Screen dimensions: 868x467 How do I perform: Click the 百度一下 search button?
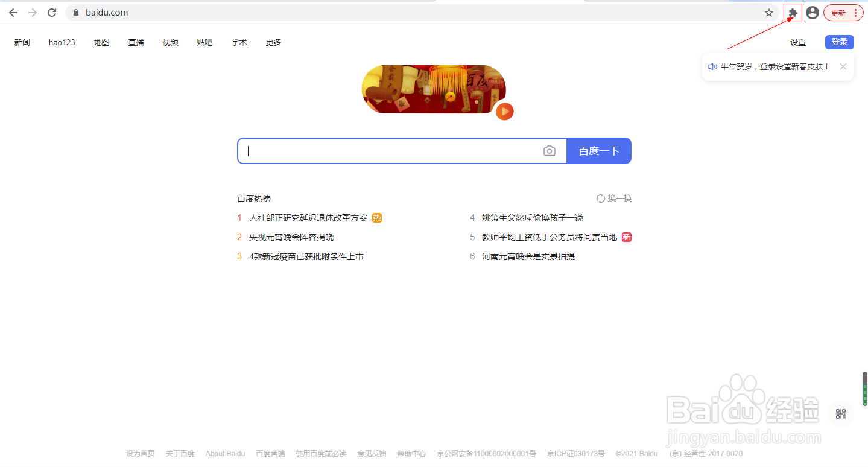click(599, 151)
